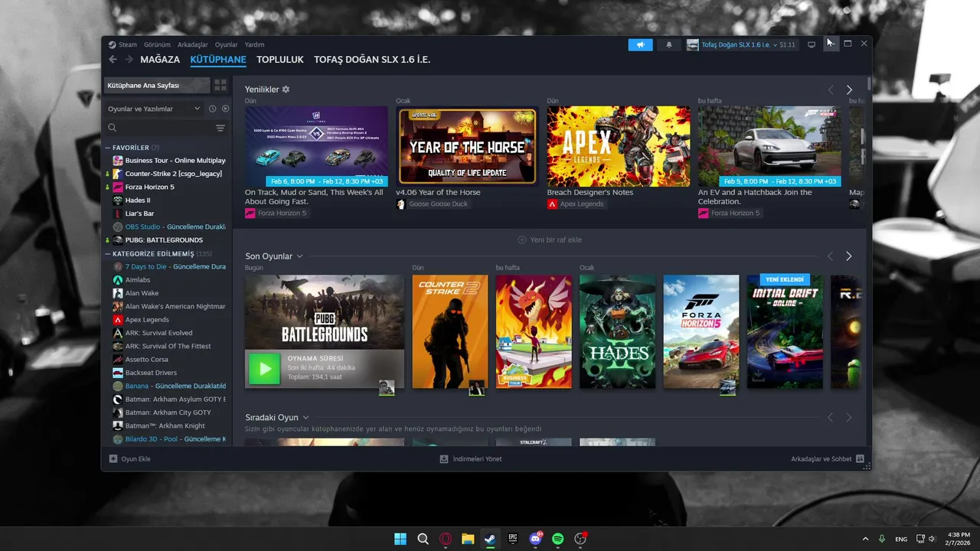The width and height of the screenshot is (980, 551).
Task: Show next Son Oyunlar items with right arrow
Action: click(x=849, y=256)
